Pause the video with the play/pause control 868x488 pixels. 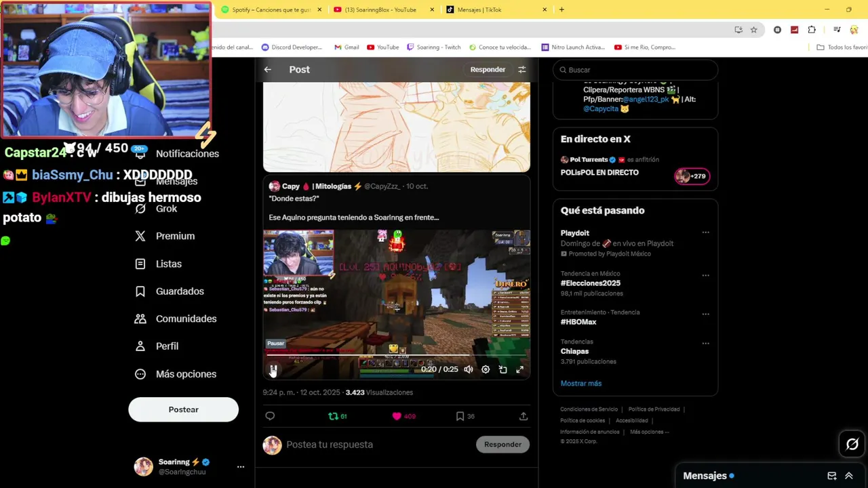(x=273, y=369)
